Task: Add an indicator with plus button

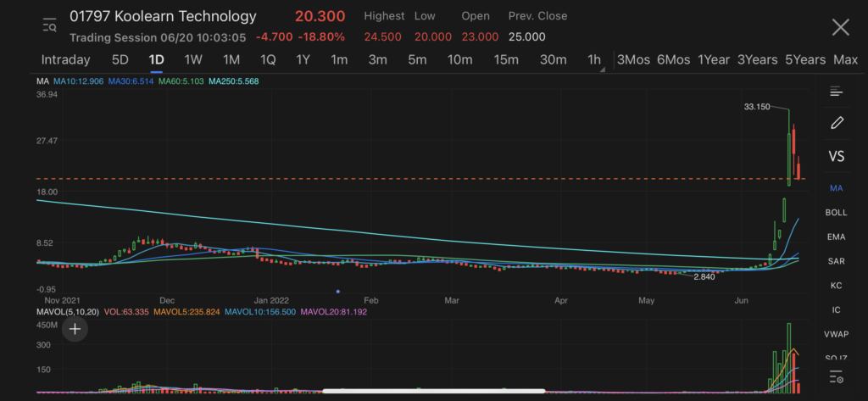Action: pyautogui.click(x=75, y=329)
